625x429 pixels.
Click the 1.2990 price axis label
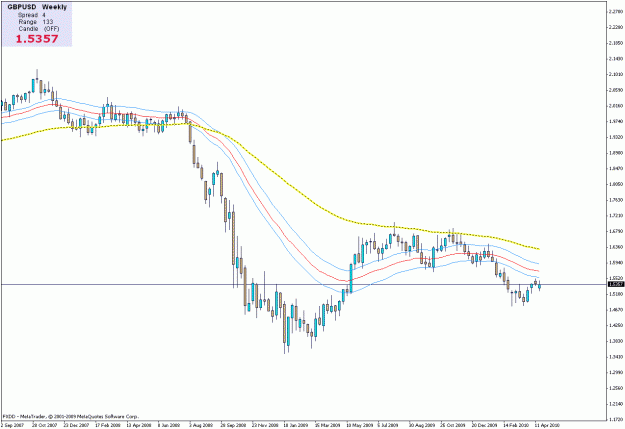coord(616,372)
